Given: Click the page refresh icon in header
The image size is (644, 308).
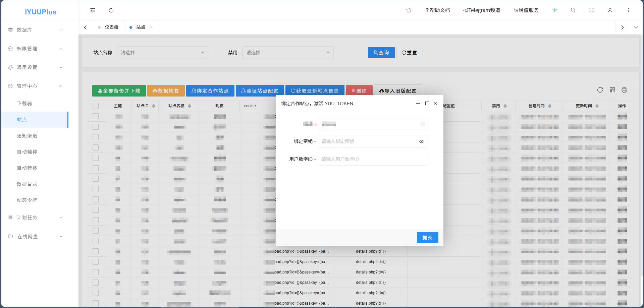Looking at the screenshot, I should pos(111,10).
